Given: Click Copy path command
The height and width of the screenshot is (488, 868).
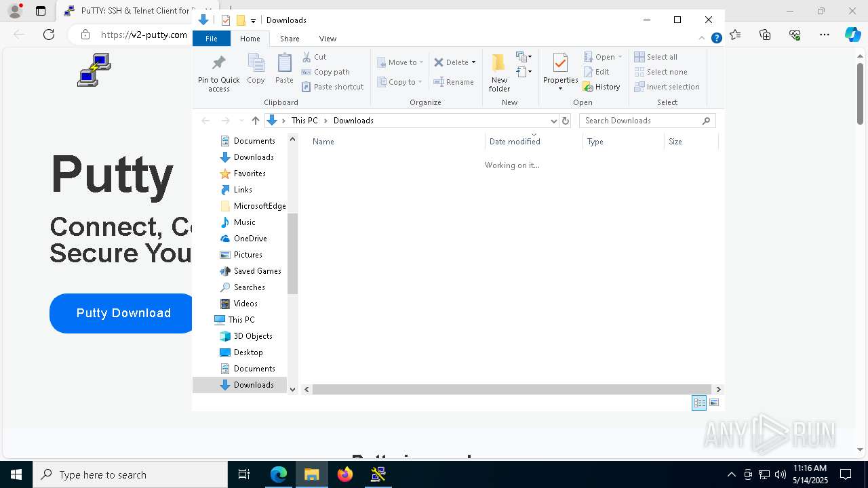Looking at the screenshot, I should point(325,72).
